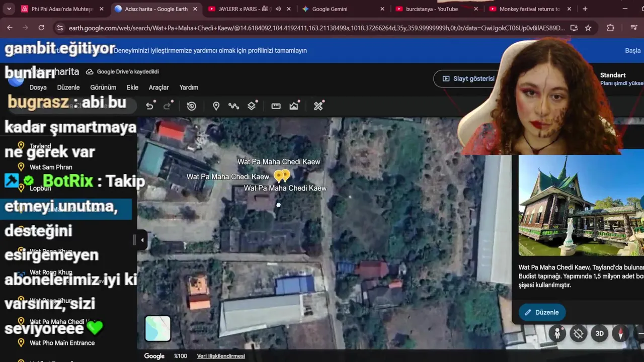This screenshot has height=362, width=644.
Task: Open the Ekle menu
Action: pyautogui.click(x=132, y=87)
